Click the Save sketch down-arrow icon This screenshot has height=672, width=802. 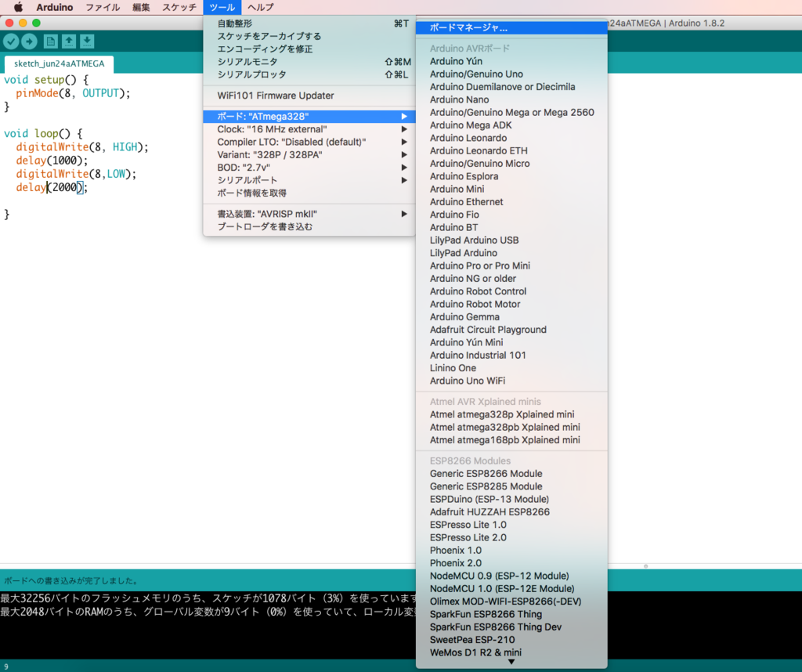[x=87, y=42]
